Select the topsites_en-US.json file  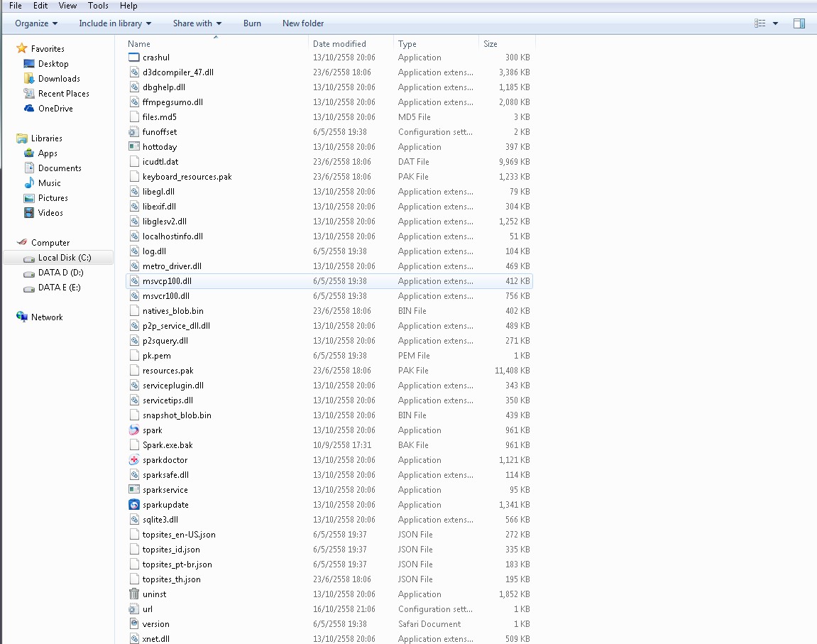(329, 535)
